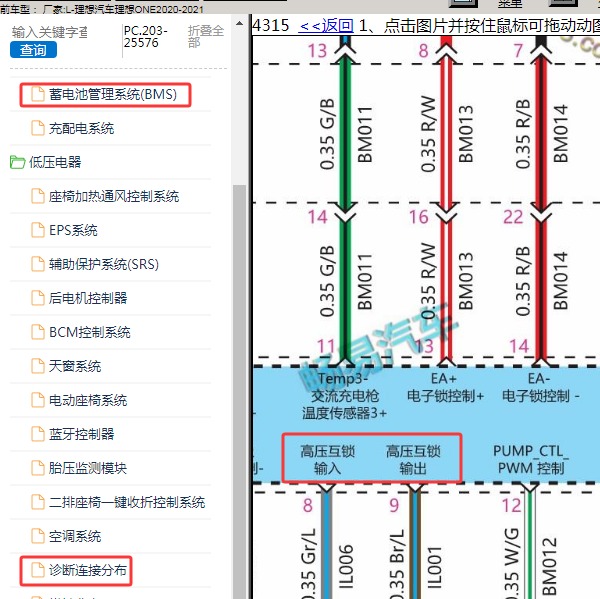Click the EA- 电子锁控制 - pin label
Screen dimensions: 600x599
click(540, 387)
